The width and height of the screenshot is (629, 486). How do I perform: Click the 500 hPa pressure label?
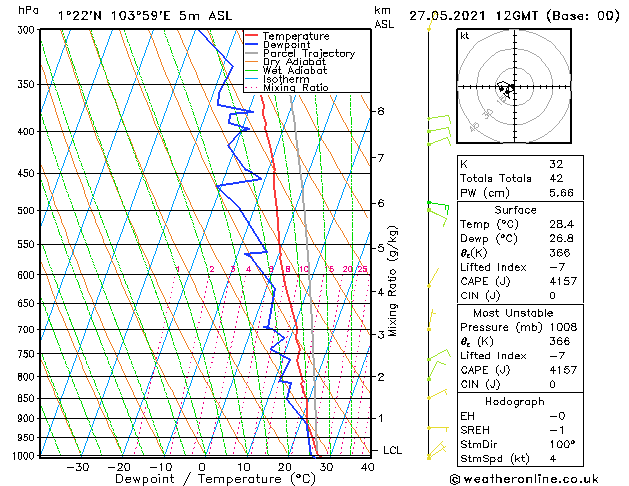click(x=27, y=211)
